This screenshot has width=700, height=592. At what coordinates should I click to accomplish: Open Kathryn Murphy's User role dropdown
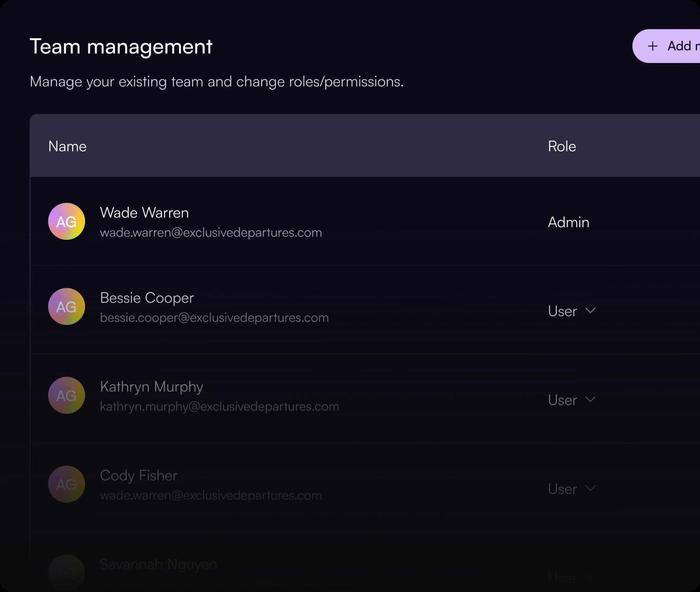pos(572,400)
